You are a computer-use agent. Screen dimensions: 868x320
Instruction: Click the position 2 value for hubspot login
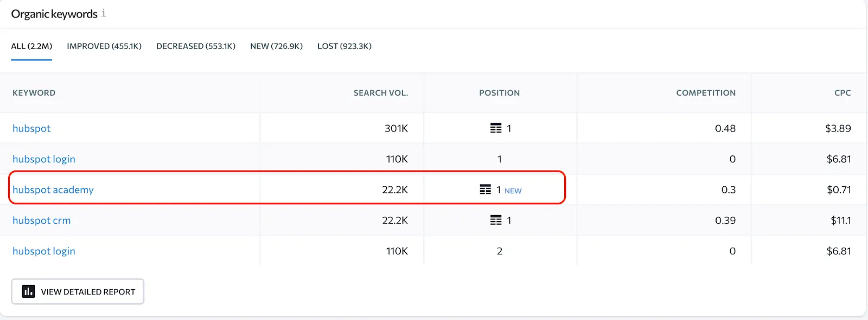(500, 251)
